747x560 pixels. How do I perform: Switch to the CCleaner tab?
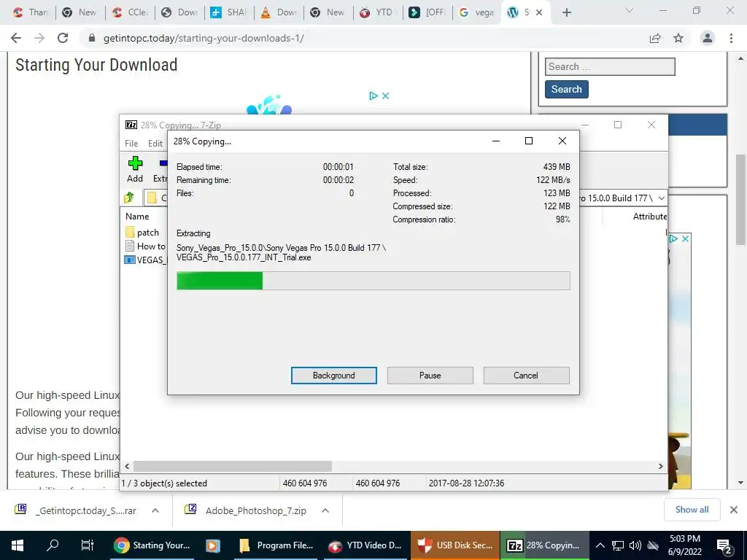[x=130, y=13]
